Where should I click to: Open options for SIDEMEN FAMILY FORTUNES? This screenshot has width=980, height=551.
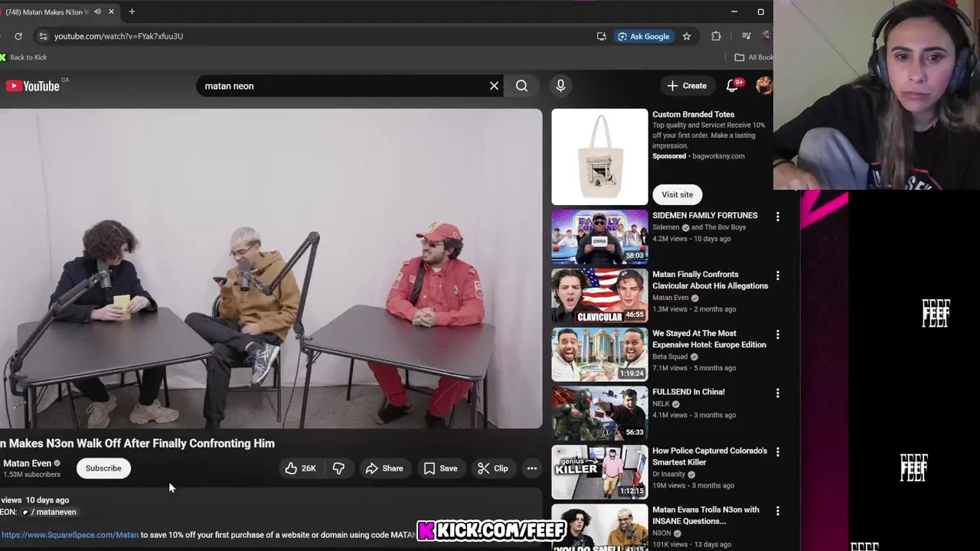point(778,217)
